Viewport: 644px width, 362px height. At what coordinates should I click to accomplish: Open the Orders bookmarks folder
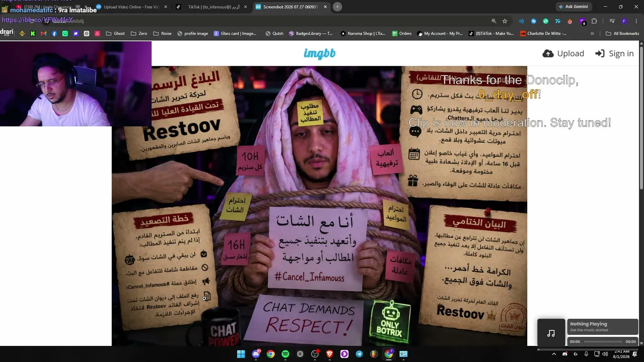[x=401, y=34]
